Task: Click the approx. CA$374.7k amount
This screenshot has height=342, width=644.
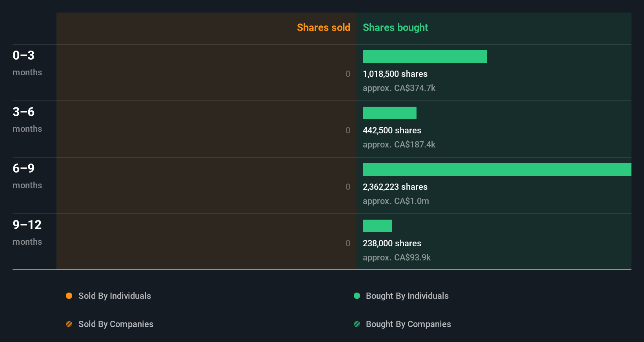Action: tap(399, 88)
